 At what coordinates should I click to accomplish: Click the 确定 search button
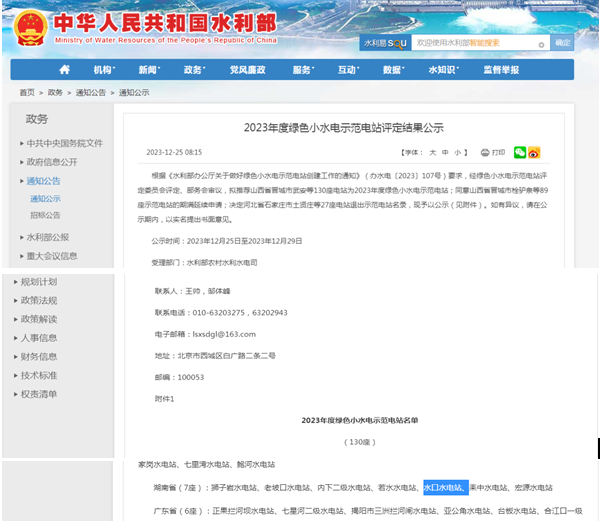pos(563,43)
